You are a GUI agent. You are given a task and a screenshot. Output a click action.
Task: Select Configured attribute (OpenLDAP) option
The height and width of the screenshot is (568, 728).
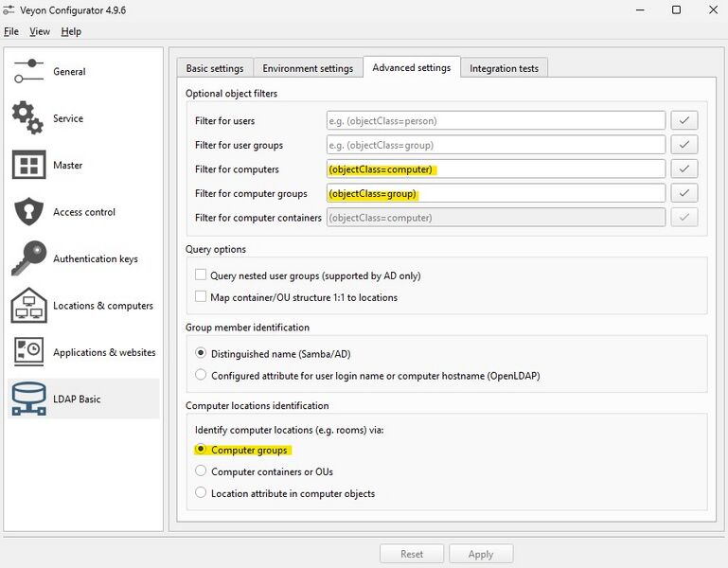coord(201,375)
